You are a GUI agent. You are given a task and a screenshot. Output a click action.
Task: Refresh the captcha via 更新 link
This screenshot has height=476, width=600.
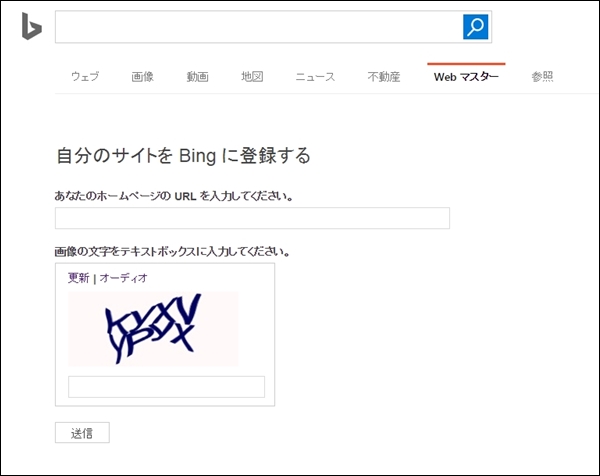[x=78, y=278]
